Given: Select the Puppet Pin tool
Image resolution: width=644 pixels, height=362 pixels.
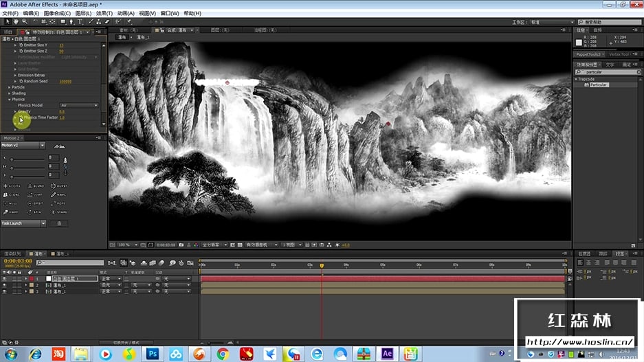Looking at the screenshot, I should [129, 22].
